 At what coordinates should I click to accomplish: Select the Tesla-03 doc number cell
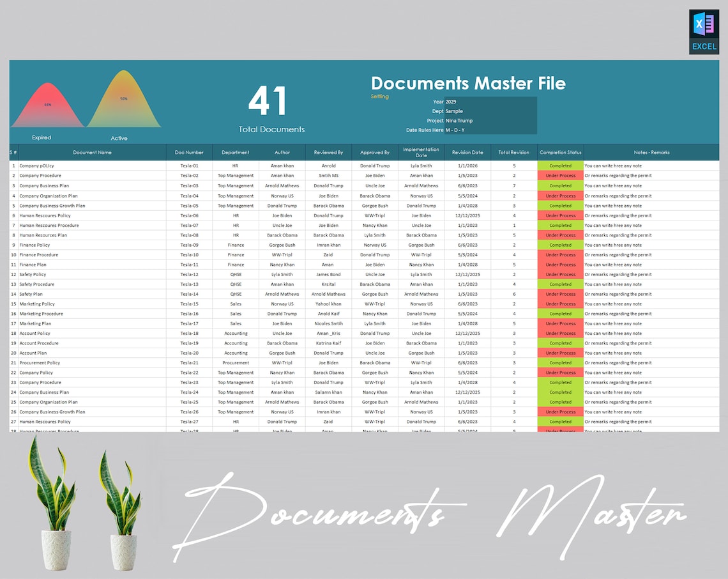[189, 186]
